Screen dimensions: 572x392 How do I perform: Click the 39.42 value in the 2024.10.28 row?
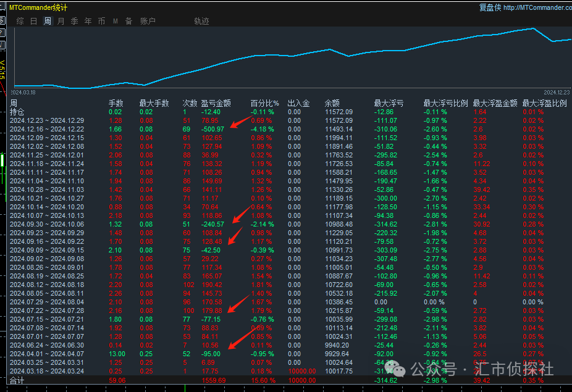[482, 190]
